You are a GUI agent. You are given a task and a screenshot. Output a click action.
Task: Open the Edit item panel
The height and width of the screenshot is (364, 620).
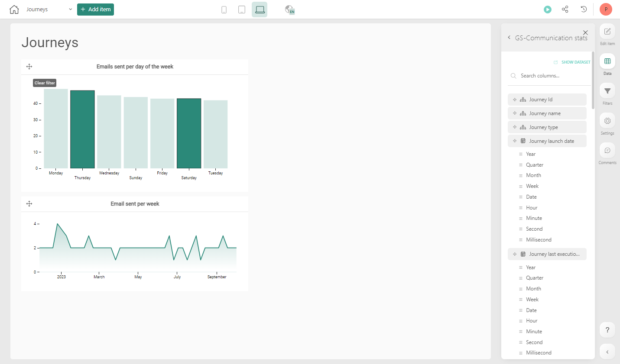tap(607, 32)
